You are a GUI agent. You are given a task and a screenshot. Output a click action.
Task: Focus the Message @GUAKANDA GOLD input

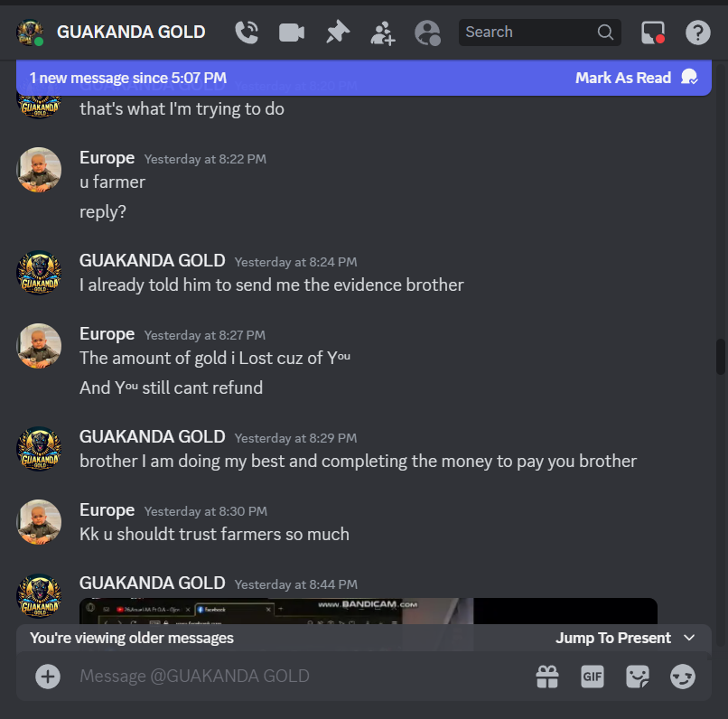click(x=297, y=677)
